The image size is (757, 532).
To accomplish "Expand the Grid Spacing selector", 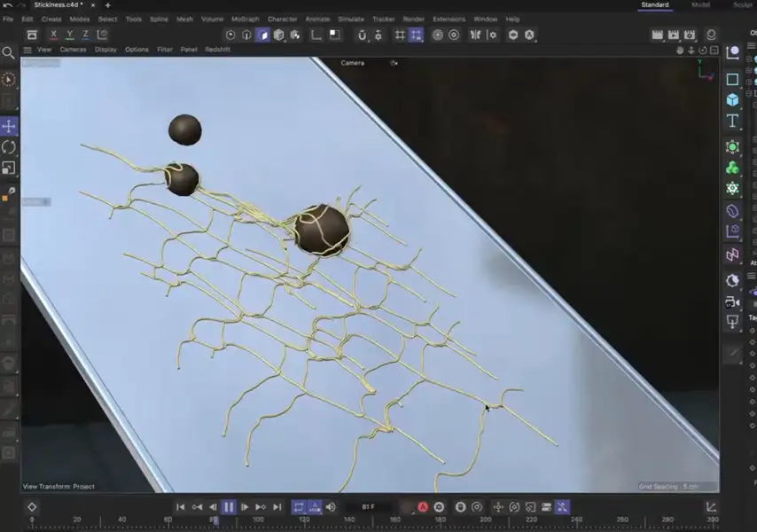I will point(669,486).
